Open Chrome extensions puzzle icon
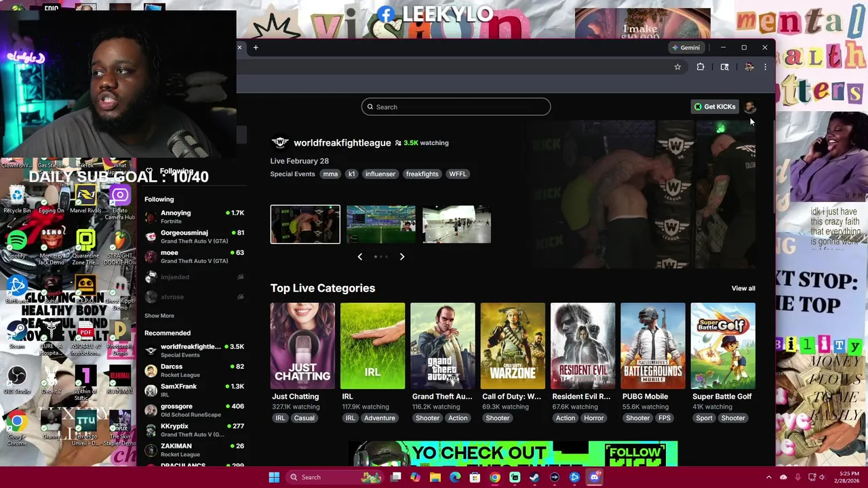868x488 pixels. point(701,67)
